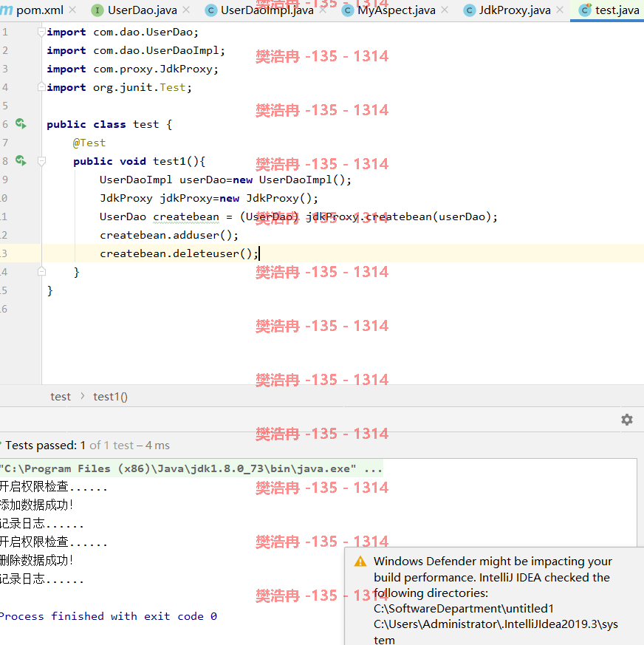The height and width of the screenshot is (645, 644).
Task: Click 'public class test {' declaration
Action: click(x=109, y=124)
